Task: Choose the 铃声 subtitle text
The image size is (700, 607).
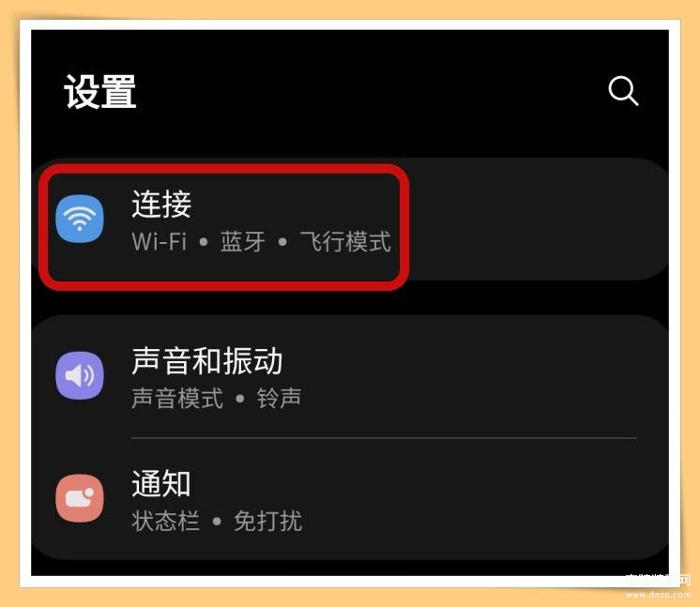Action: click(280, 398)
